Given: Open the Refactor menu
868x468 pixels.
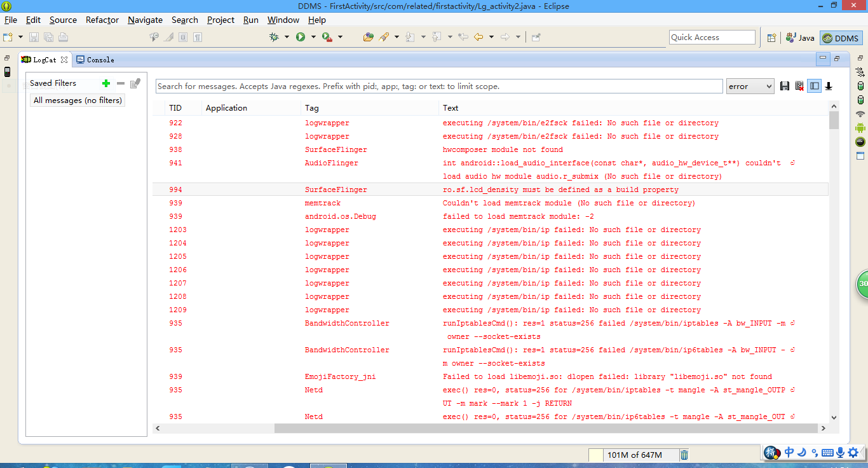Looking at the screenshot, I should coord(102,20).
